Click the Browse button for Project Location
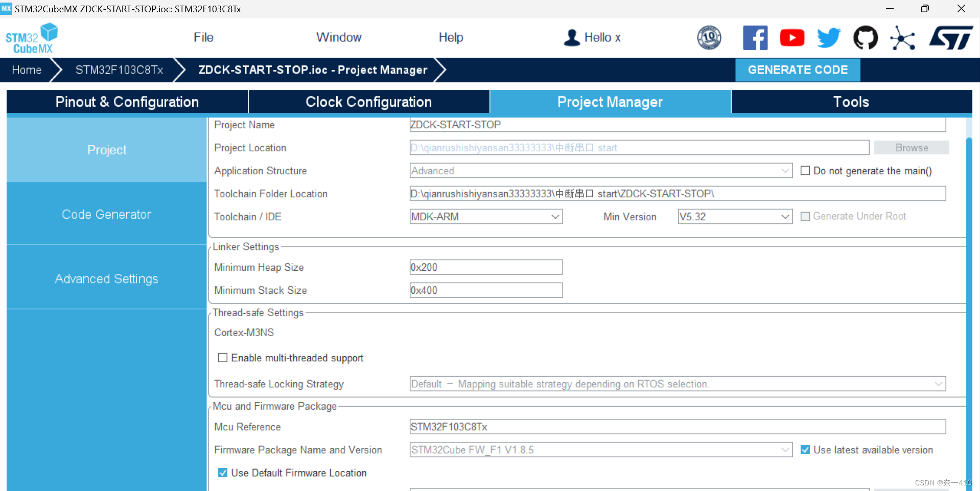The image size is (980, 491). pos(912,148)
